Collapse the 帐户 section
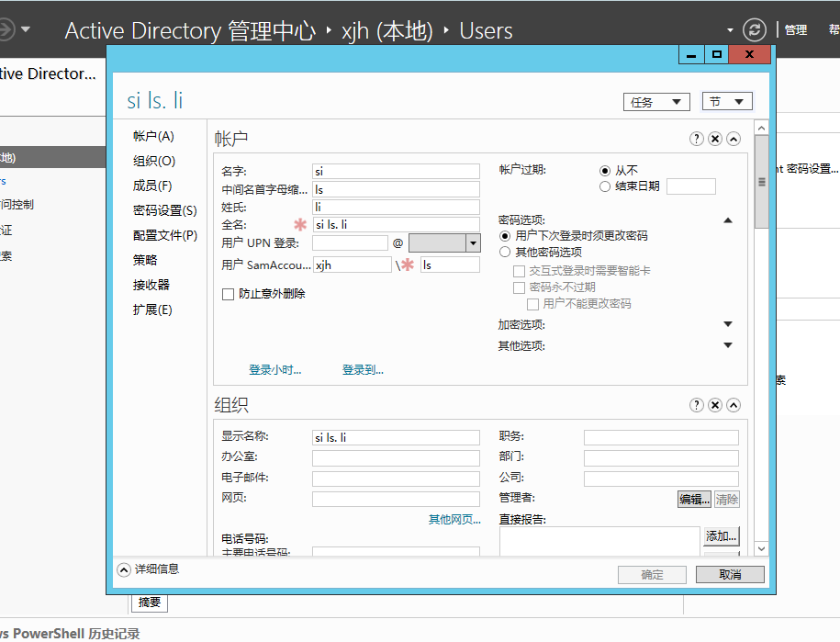Viewport: 840px width, 642px height. pyautogui.click(x=734, y=139)
